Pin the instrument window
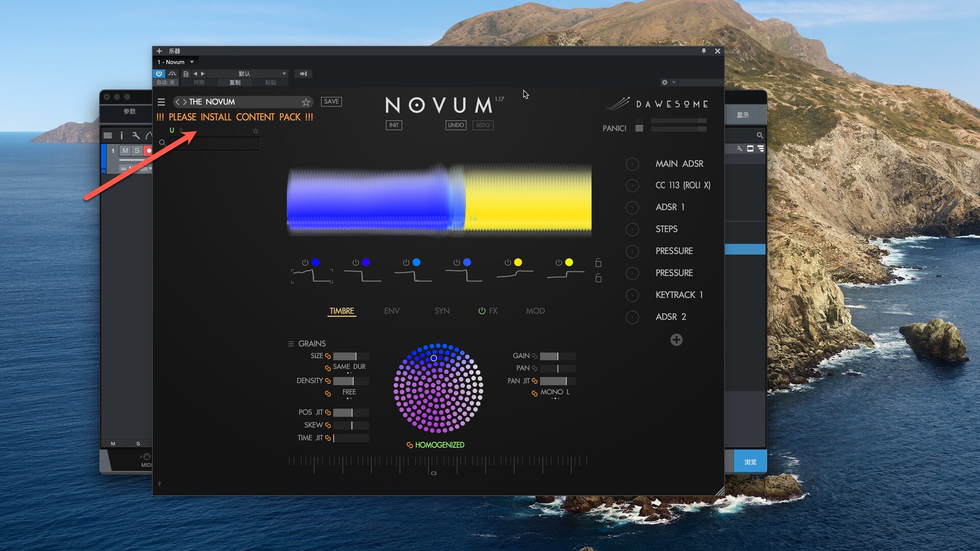This screenshot has width=980, height=551. tap(704, 51)
